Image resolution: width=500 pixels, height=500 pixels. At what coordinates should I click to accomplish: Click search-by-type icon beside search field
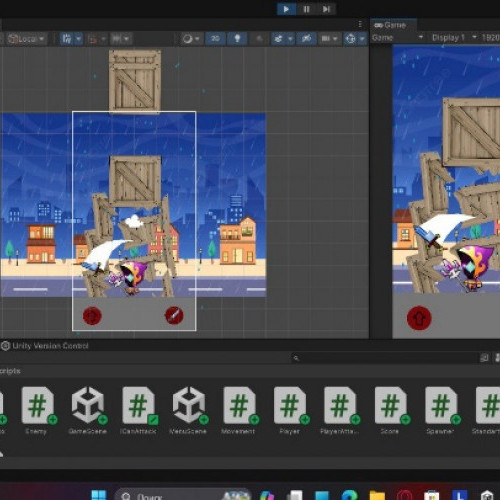(x=484, y=358)
